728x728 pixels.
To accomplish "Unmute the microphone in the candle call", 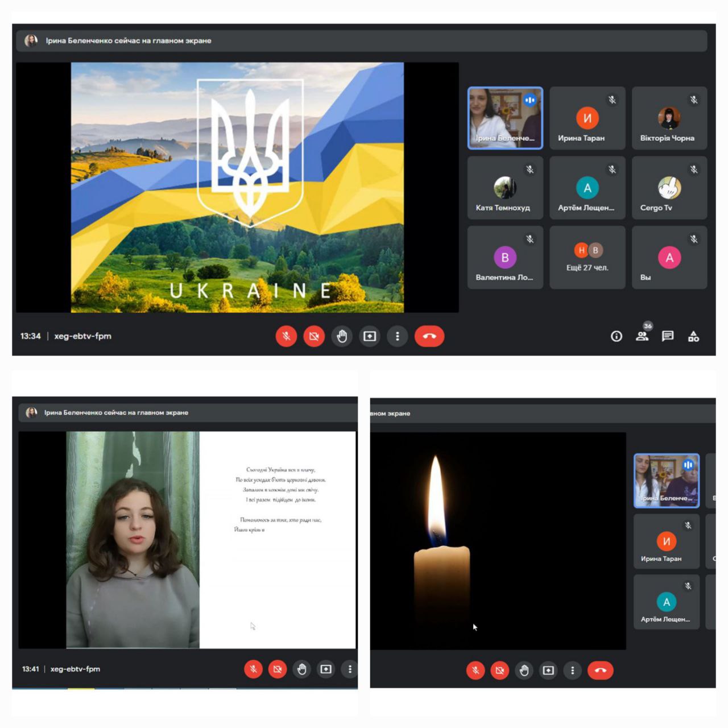I will point(475,671).
